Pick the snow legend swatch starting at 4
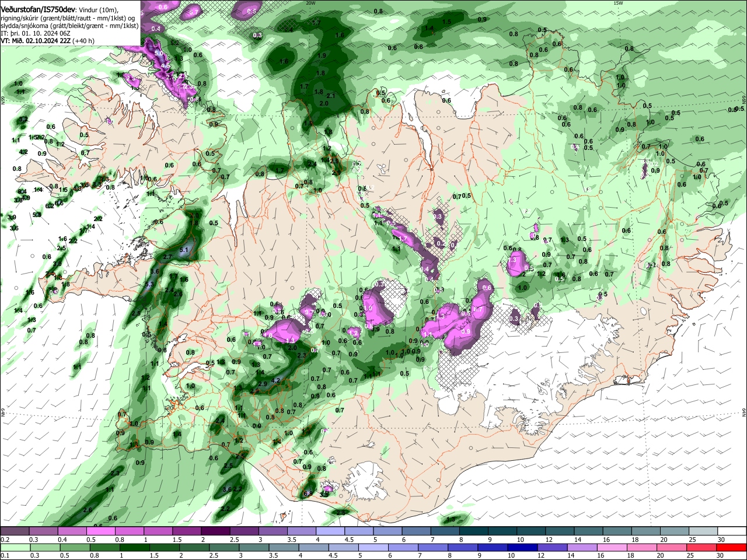Viewport: 747px width, 560px height. [x=329, y=531]
